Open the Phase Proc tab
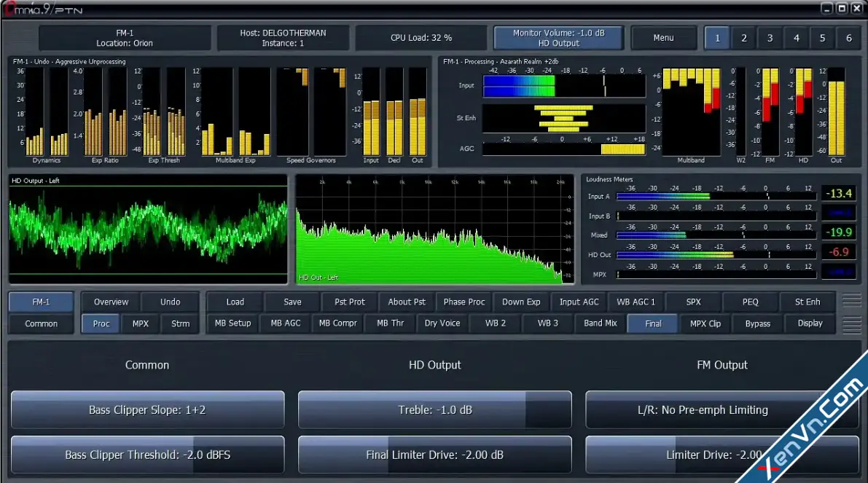This screenshot has height=483, width=868. click(464, 302)
